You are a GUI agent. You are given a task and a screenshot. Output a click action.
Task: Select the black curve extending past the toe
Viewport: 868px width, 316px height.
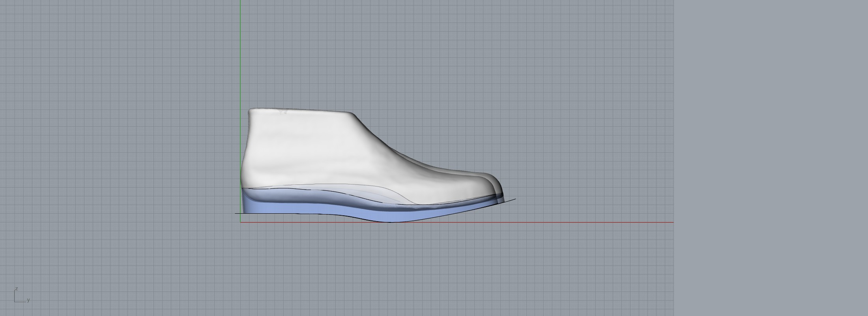(x=511, y=200)
